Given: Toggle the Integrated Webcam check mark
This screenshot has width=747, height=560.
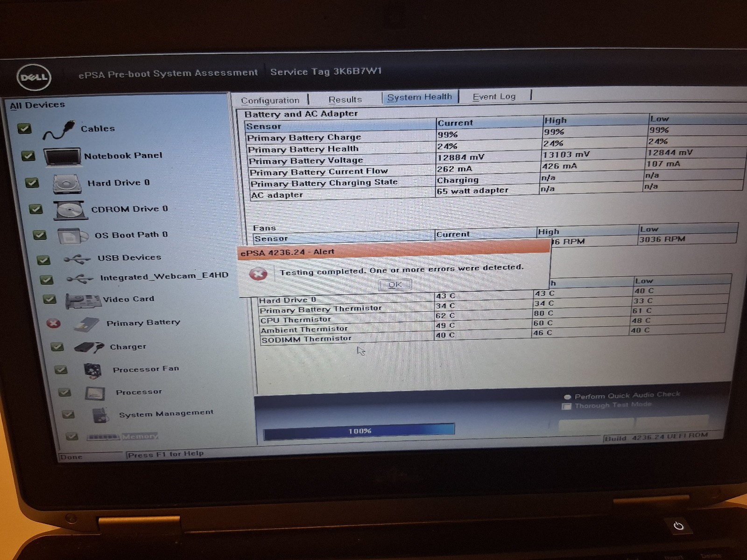Looking at the screenshot, I should click(46, 280).
